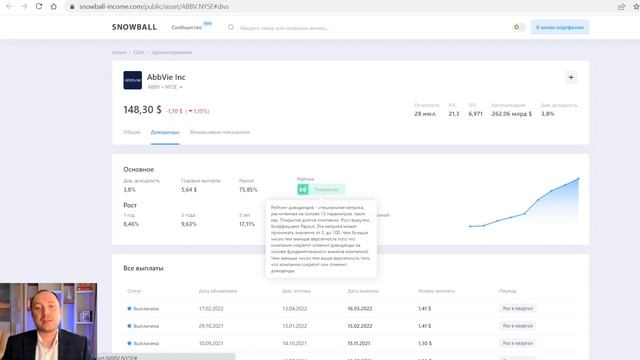Screen dimensions: 640x360
Task: Switch to the Общее tab
Action: click(x=132, y=132)
